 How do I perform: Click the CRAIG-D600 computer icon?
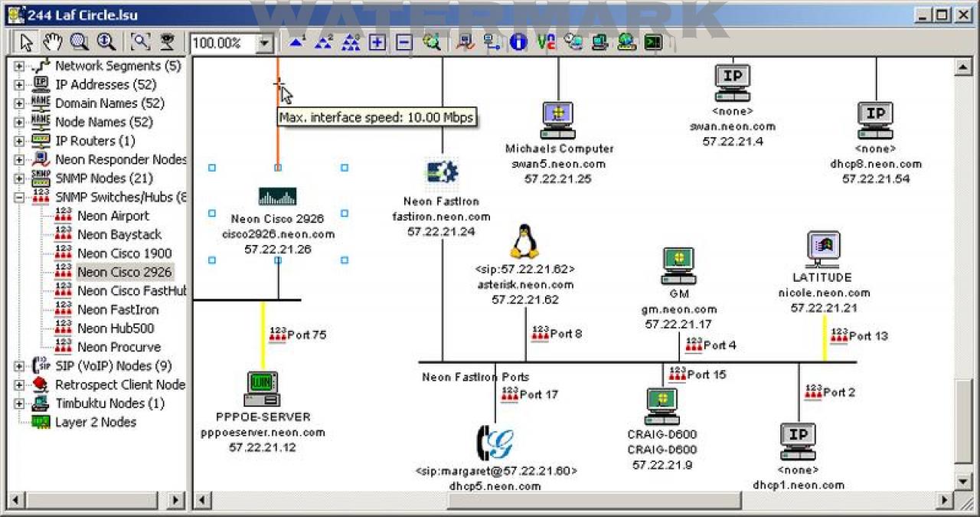[x=662, y=407]
